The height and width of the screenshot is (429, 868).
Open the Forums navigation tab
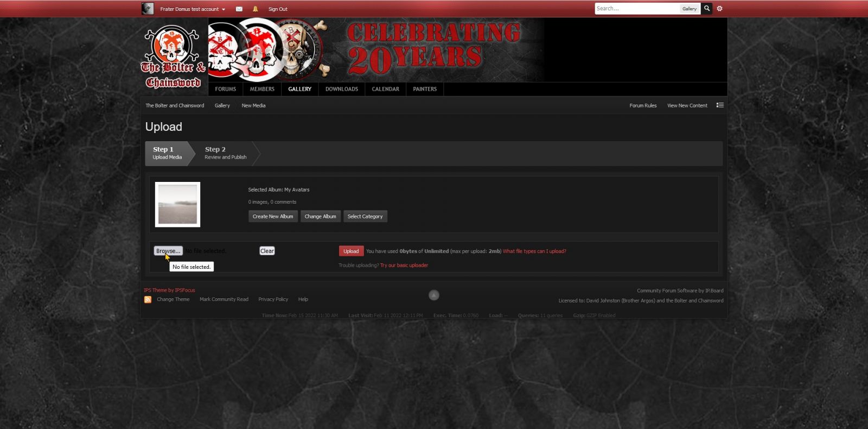point(225,89)
